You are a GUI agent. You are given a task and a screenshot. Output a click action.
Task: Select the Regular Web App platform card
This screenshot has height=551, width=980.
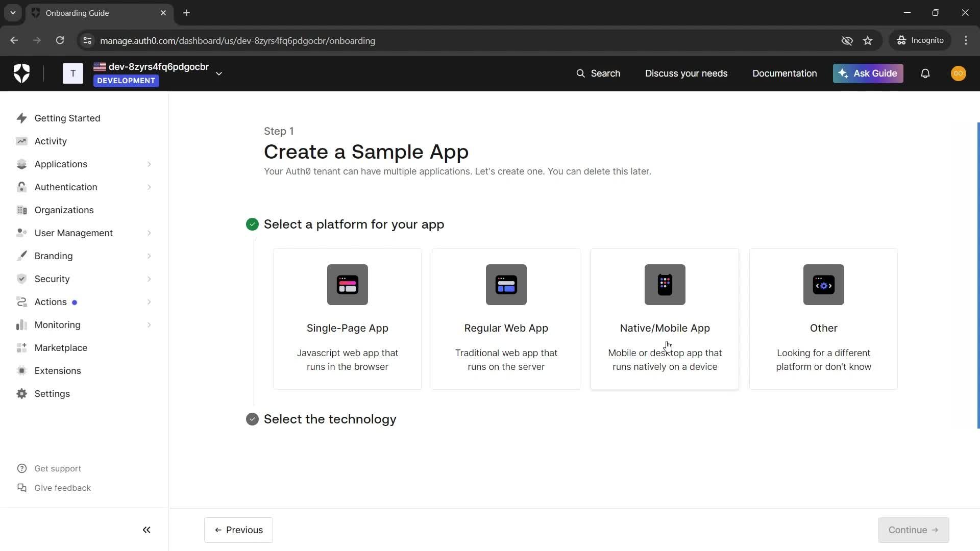point(506,319)
